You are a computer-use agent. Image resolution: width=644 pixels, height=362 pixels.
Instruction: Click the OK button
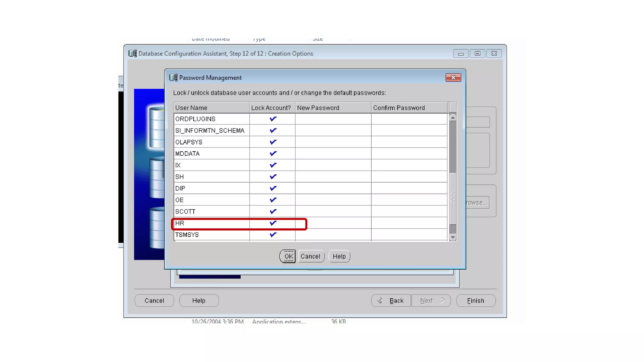tap(288, 256)
